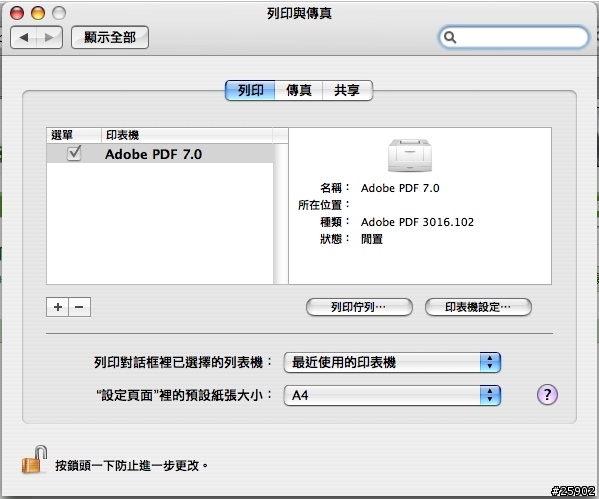Switch to the 傳真 tab
Viewport: 599px width, 499px height.
coord(299,91)
